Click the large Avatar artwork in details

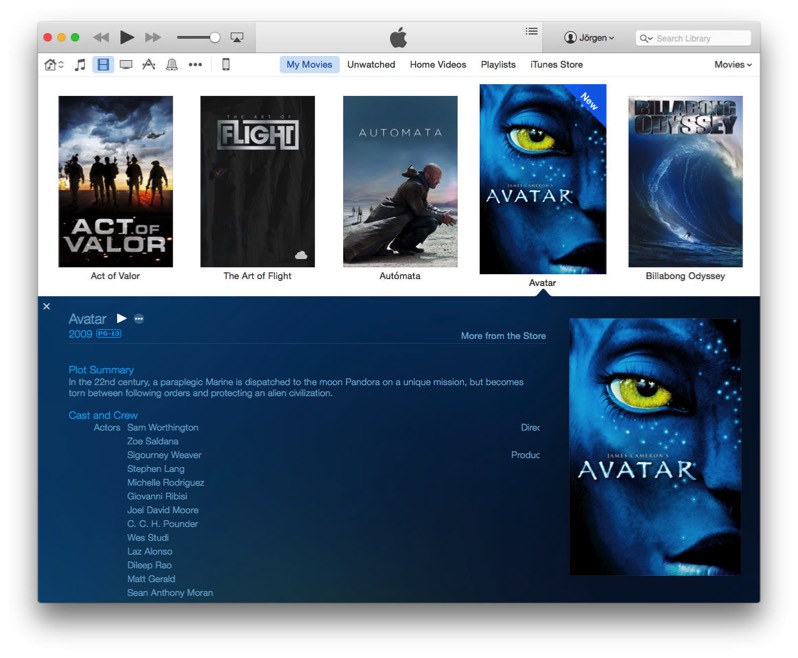click(655, 447)
